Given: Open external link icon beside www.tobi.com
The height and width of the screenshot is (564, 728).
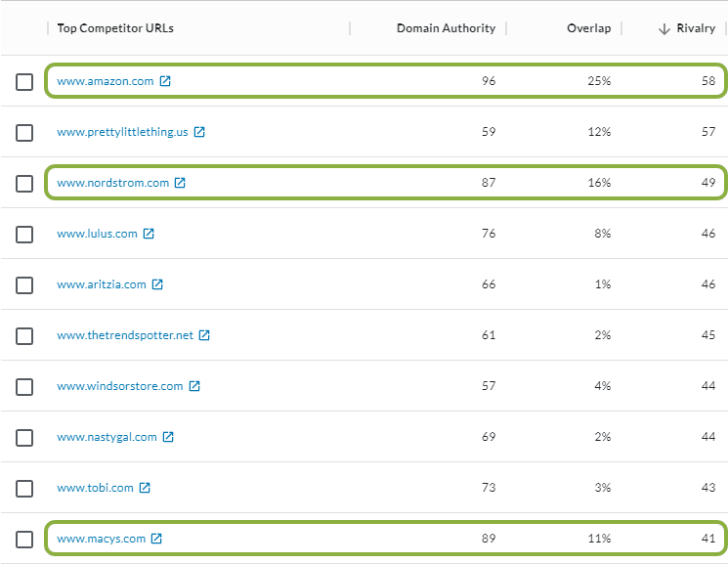Looking at the screenshot, I should click(145, 488).
